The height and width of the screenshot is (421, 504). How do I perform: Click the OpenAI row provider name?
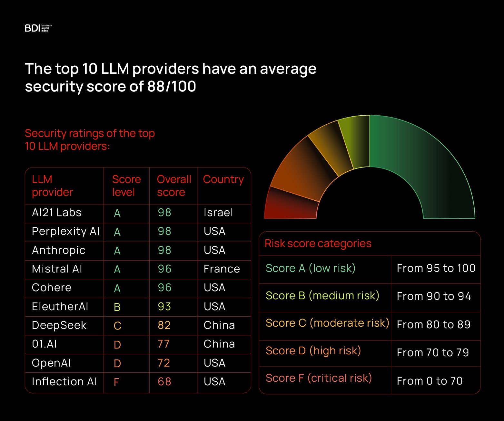pos(51,363)
